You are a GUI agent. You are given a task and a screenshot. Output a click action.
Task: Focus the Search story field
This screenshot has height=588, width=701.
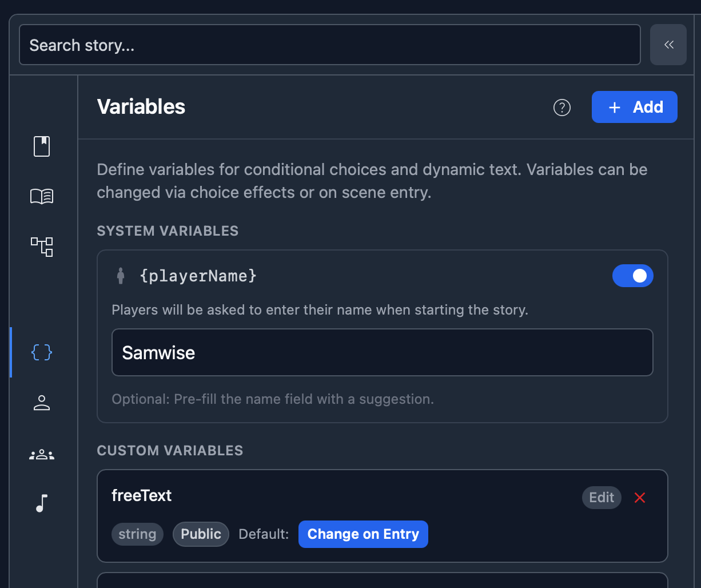[329, 45]
